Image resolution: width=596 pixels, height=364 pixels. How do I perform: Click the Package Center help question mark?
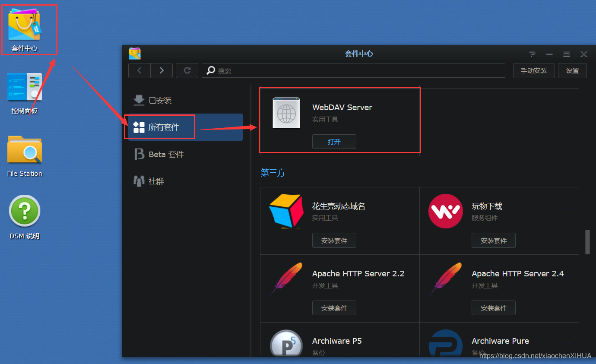click(532, 54)
